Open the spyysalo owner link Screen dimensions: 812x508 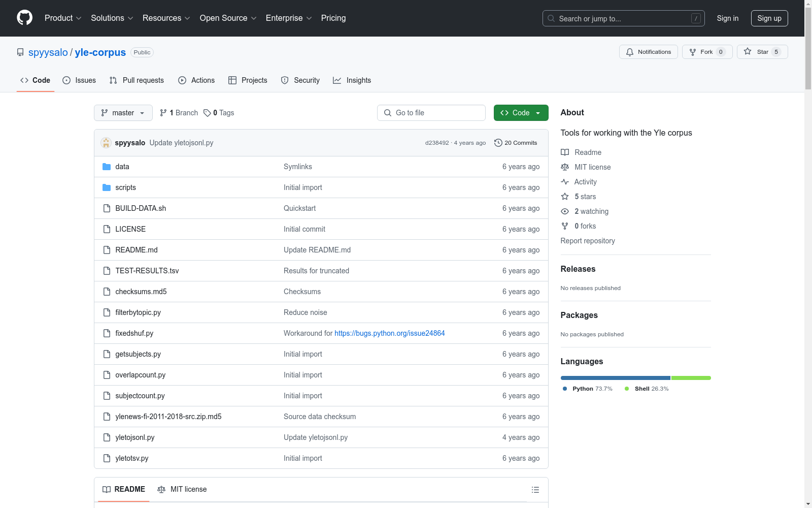[48, 52]
